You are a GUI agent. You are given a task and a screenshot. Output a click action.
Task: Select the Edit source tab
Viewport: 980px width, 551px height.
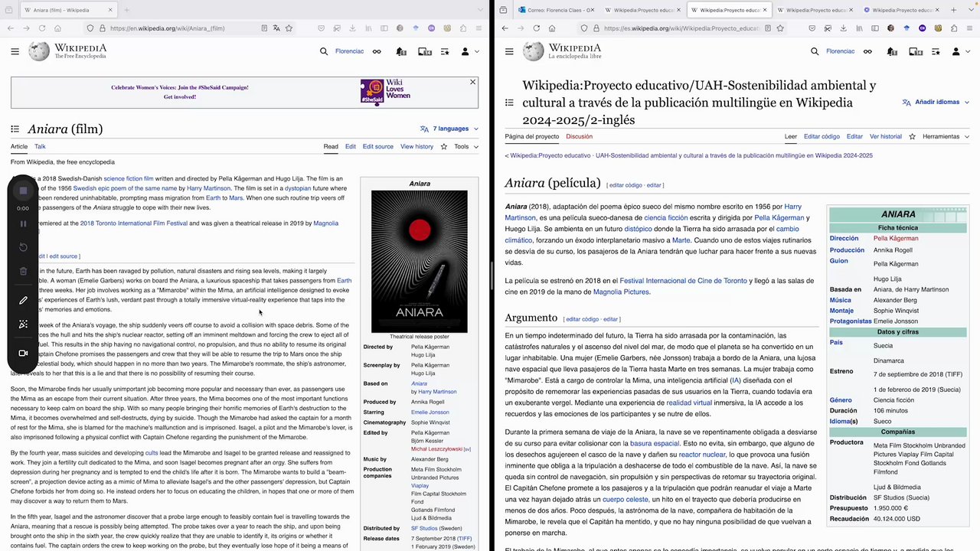click(377, 146)
